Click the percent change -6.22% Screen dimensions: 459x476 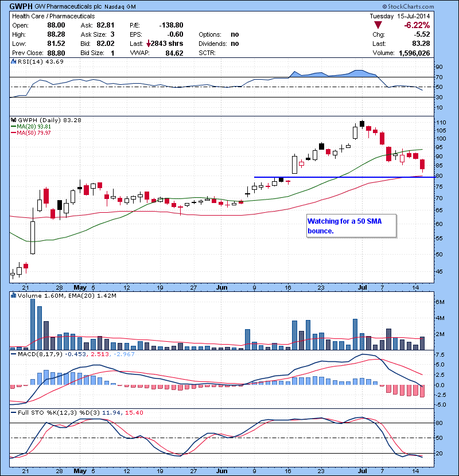coord(417,25)
